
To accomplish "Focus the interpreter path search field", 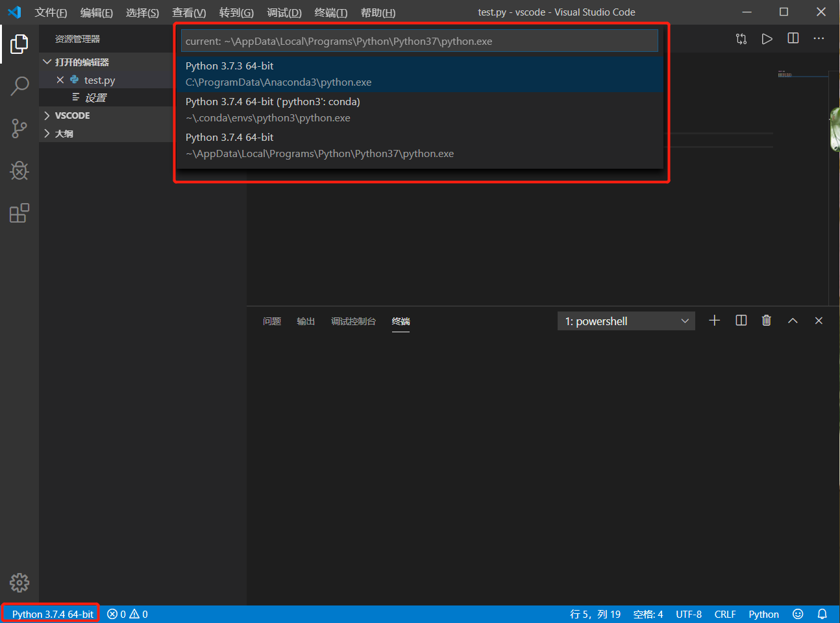I will (419, 41).
